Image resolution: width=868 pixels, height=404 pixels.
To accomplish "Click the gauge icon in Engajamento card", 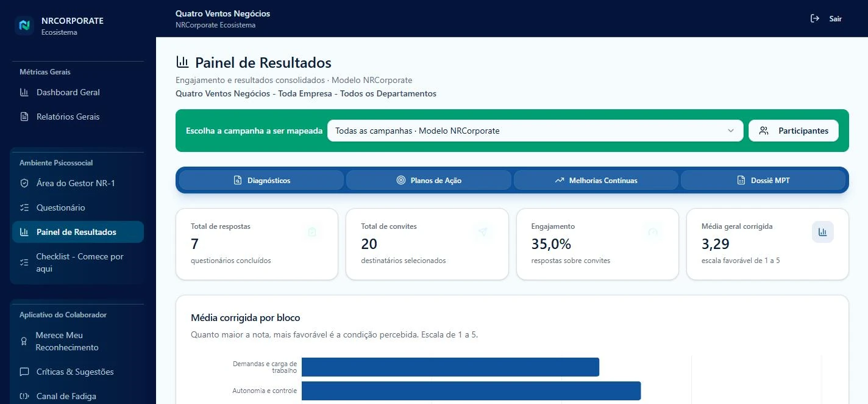I will [653, 232].
